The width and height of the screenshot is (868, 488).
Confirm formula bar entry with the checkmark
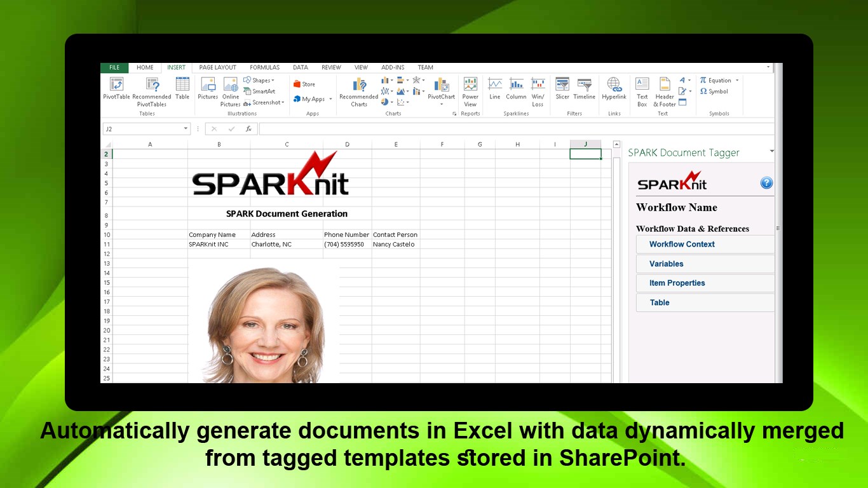tap(231, 128)
